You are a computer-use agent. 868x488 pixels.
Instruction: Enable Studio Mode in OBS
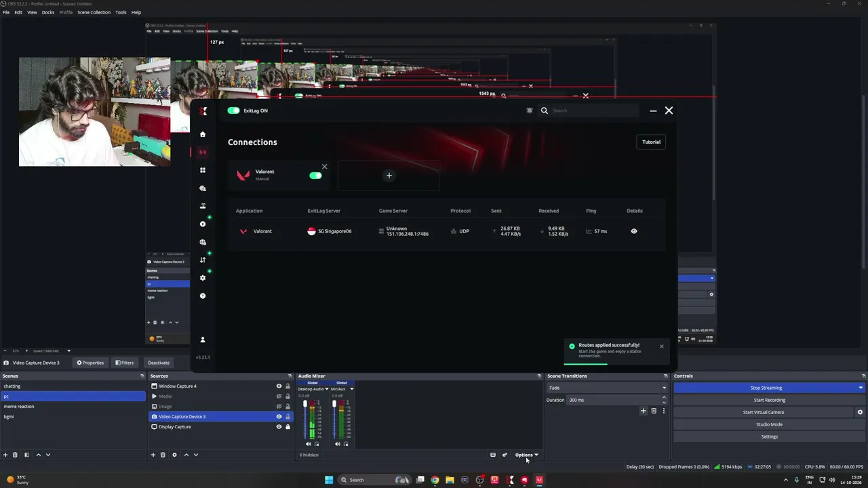[x=769, y=424]
